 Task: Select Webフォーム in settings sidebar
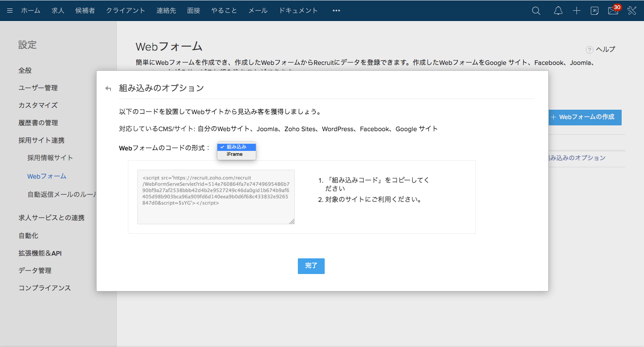[47, 176]
